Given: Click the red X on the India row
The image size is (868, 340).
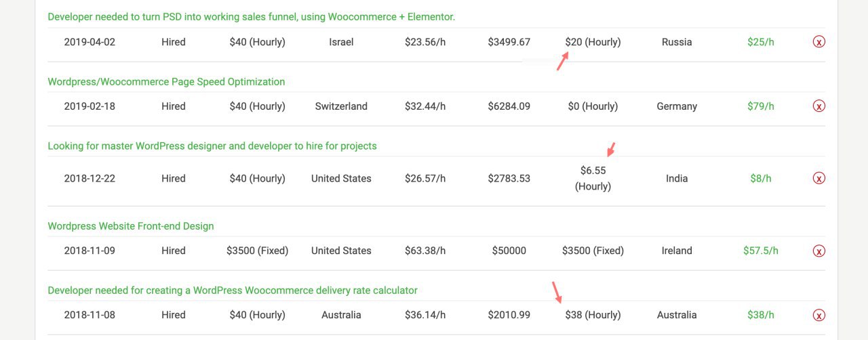Looking at the screenshot, I should [818, 179].
